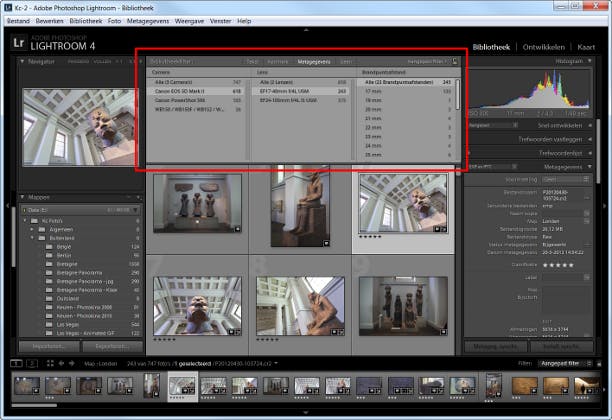Click the main window display icon '1'
Screen dimensions: 612x420
coord(17,361)
